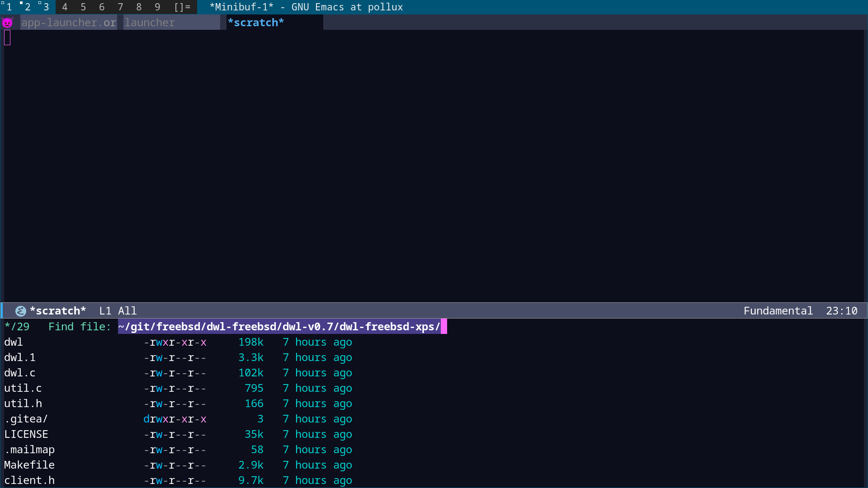Select the Makefile candidate

(x=29, y=465)
